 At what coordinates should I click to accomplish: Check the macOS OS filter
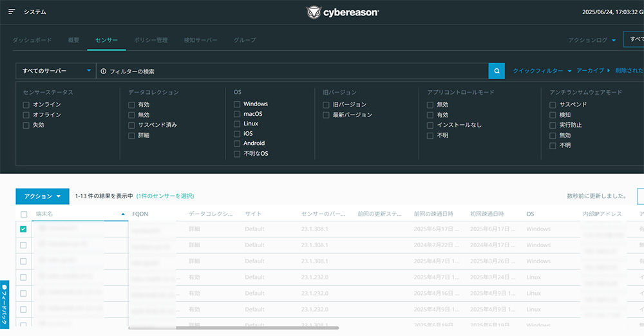[237, 114]
